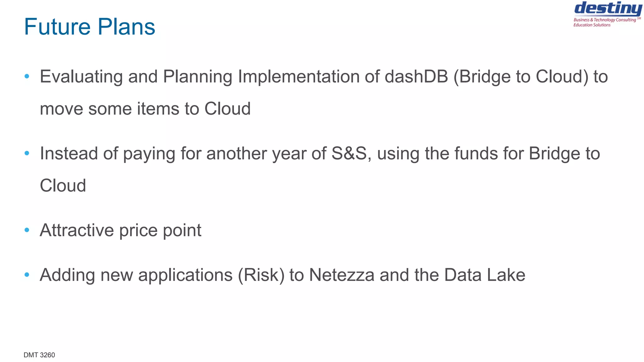
Task: Click 'Evaluating and Planning' at start of first bullet
Action: pos(136,76)
